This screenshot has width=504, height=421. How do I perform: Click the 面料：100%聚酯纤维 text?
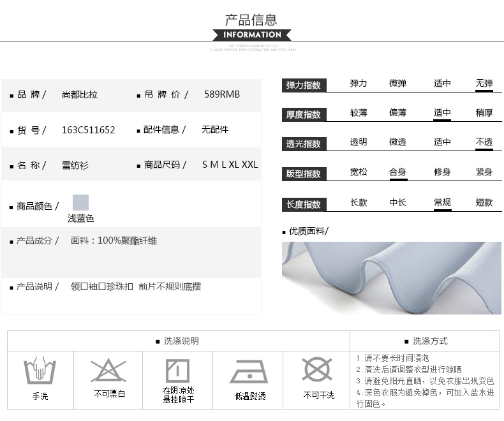pos(114,240)
